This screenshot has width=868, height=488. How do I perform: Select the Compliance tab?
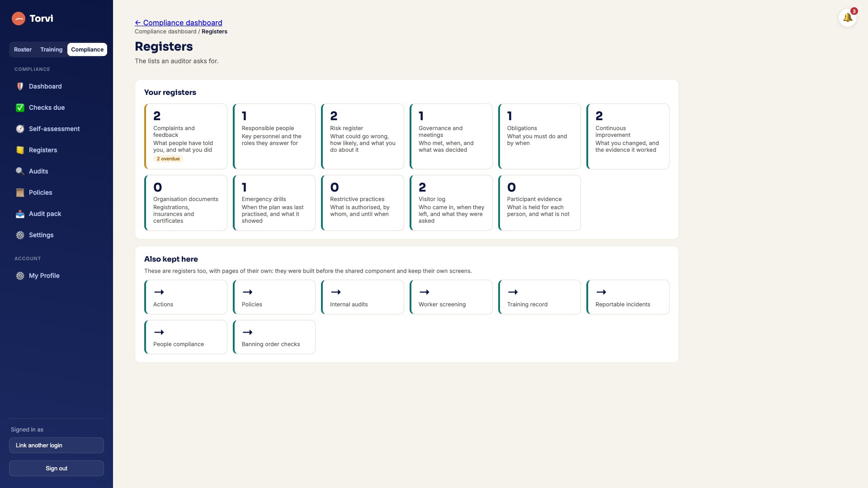pyautogui.click(x=87, y=50)
